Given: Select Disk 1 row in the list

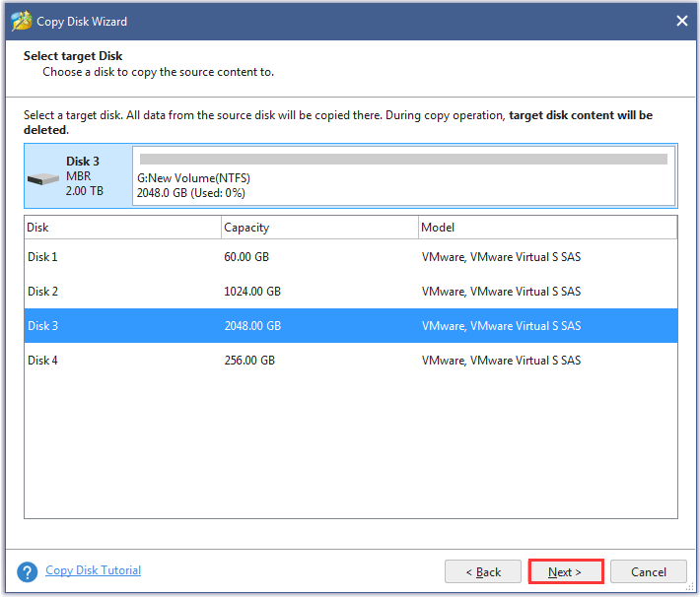Looking at the screenshot, I should click(351, 256).
